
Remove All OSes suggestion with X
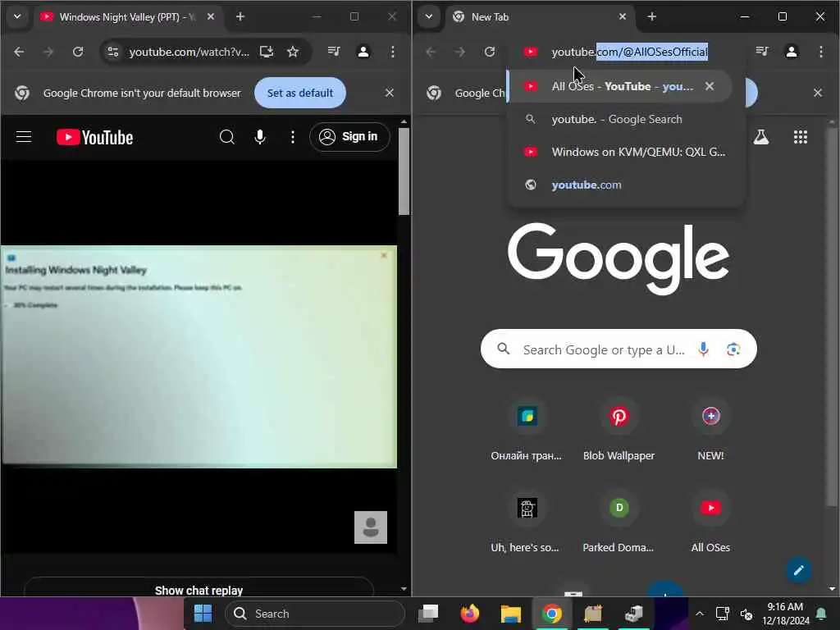[710, 86]
